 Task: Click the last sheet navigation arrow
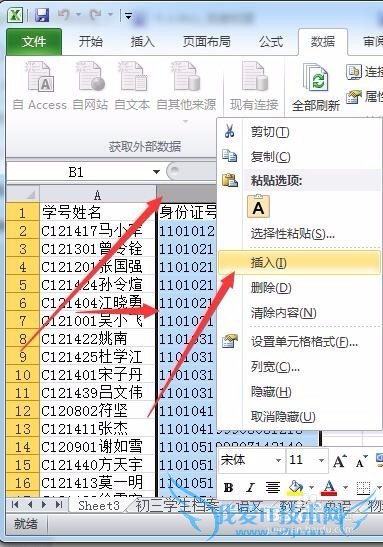59,504
